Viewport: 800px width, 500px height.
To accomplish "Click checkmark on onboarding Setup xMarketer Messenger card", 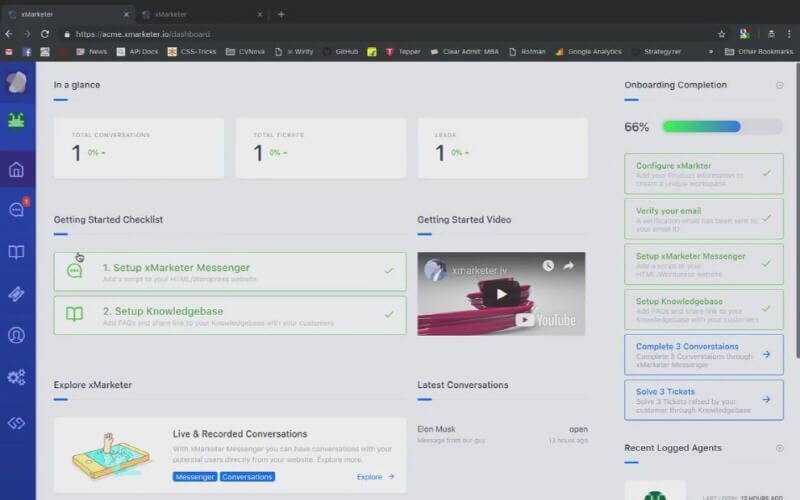I will tap(766, 263).
